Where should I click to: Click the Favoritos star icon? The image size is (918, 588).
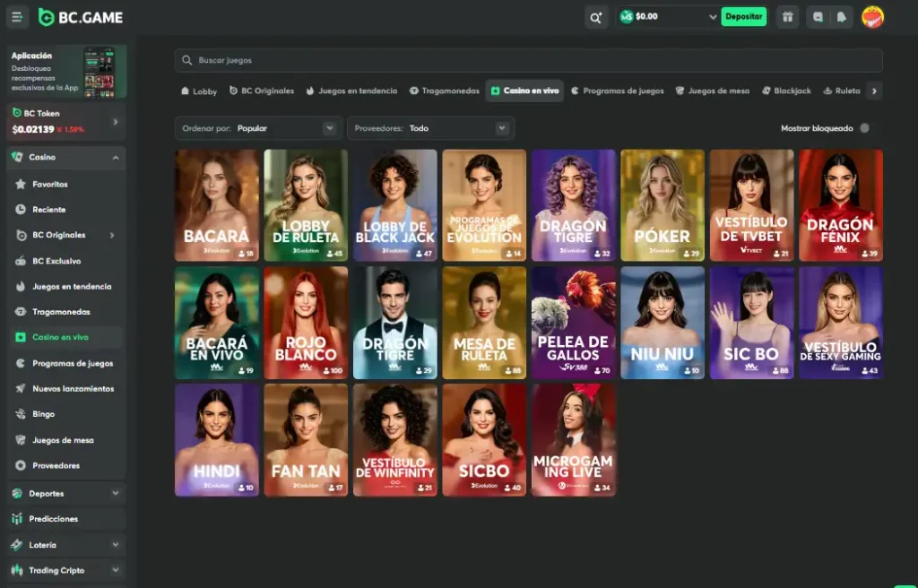tap(21, 184)
